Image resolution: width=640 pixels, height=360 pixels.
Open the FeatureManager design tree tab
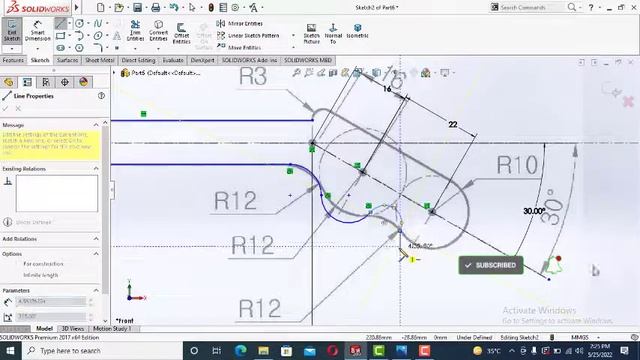click(9, 82)
